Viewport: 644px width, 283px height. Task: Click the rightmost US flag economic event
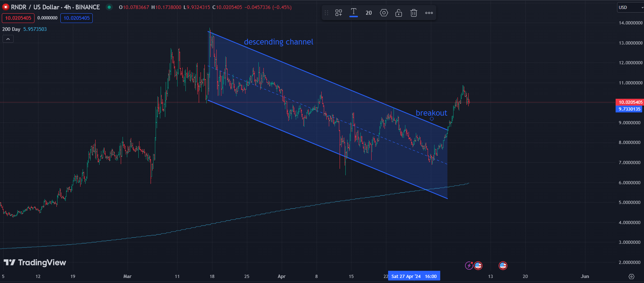tap(503, 266)
